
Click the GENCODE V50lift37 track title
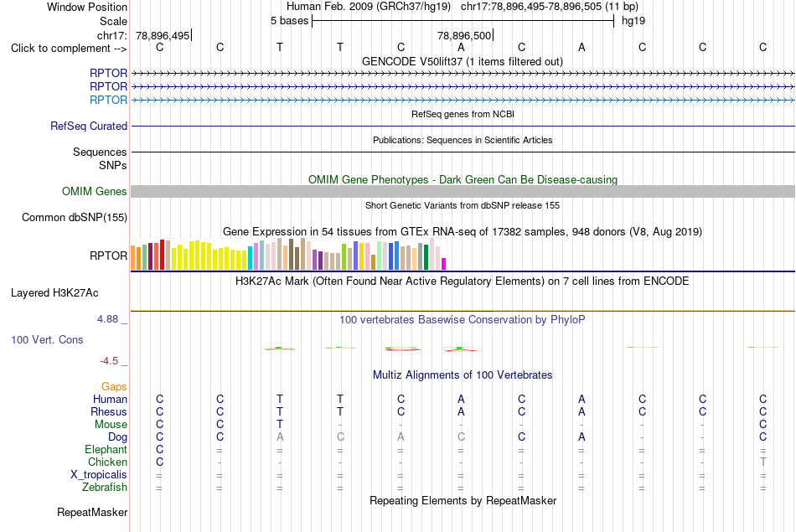pyautogui.click(x=462, y=61)
